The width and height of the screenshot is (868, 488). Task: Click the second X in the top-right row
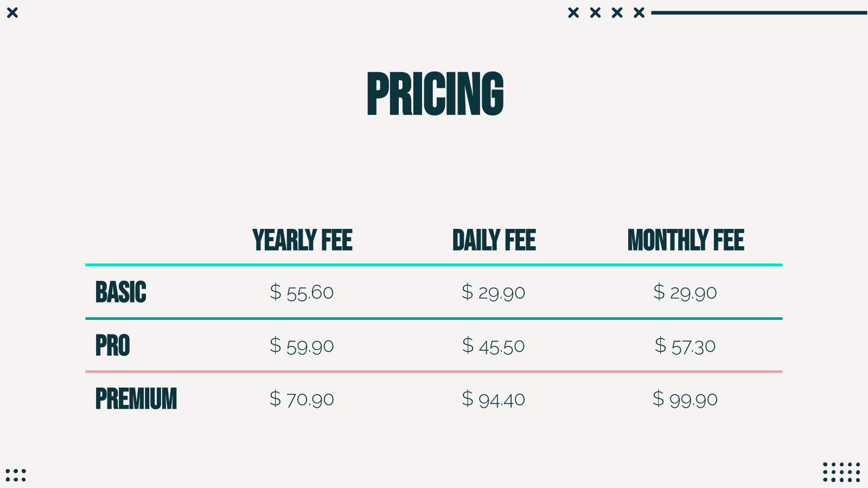click(595, 12)
